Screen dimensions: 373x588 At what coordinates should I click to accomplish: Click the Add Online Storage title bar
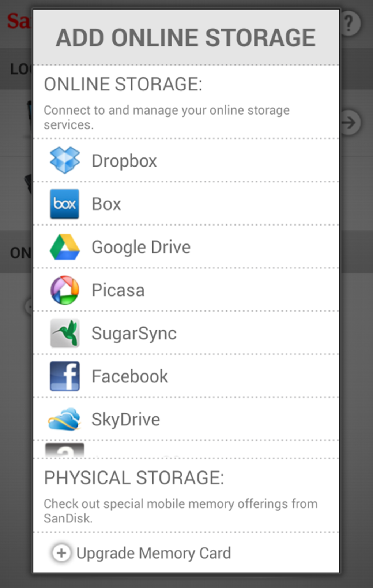tap(186, 37)
